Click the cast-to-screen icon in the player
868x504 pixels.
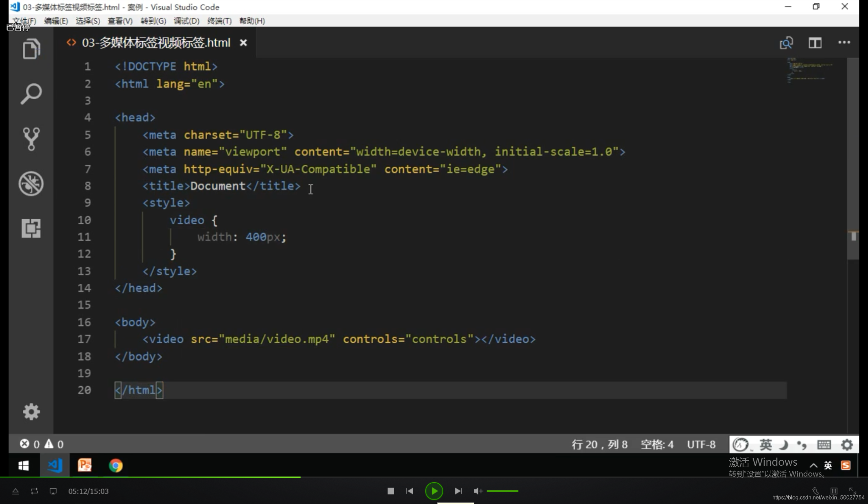tap(53, 491)
